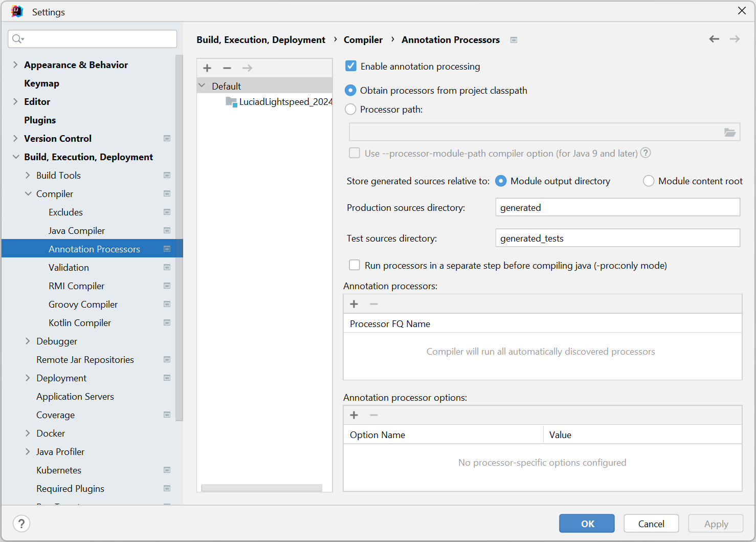The image size is (756, 542).
Task: Expand Version Control section
Action: (15, 138)
